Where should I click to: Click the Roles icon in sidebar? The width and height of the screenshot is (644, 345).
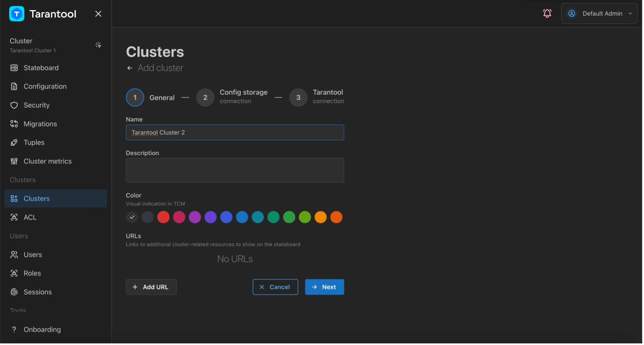(14, 273)
